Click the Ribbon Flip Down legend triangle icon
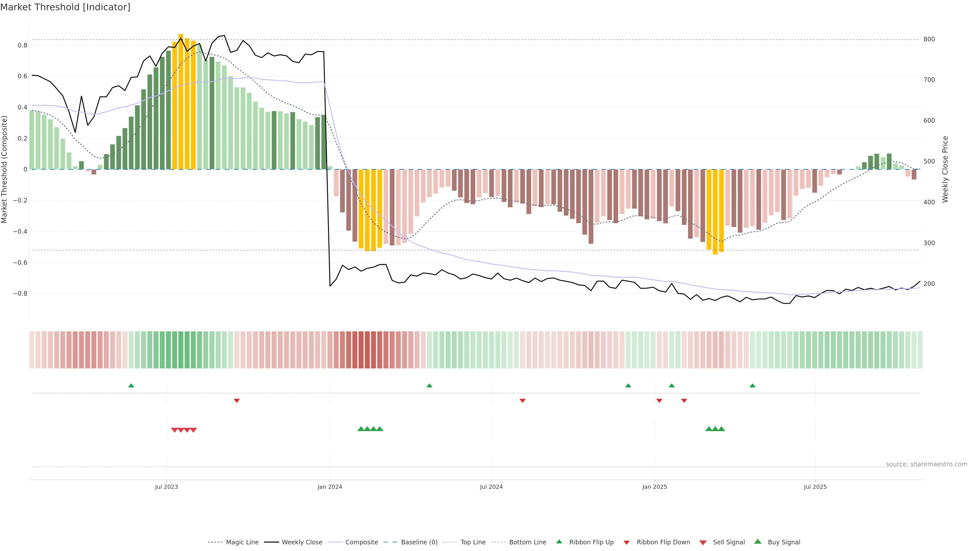The image size is (980, 551). click(627, 542)
